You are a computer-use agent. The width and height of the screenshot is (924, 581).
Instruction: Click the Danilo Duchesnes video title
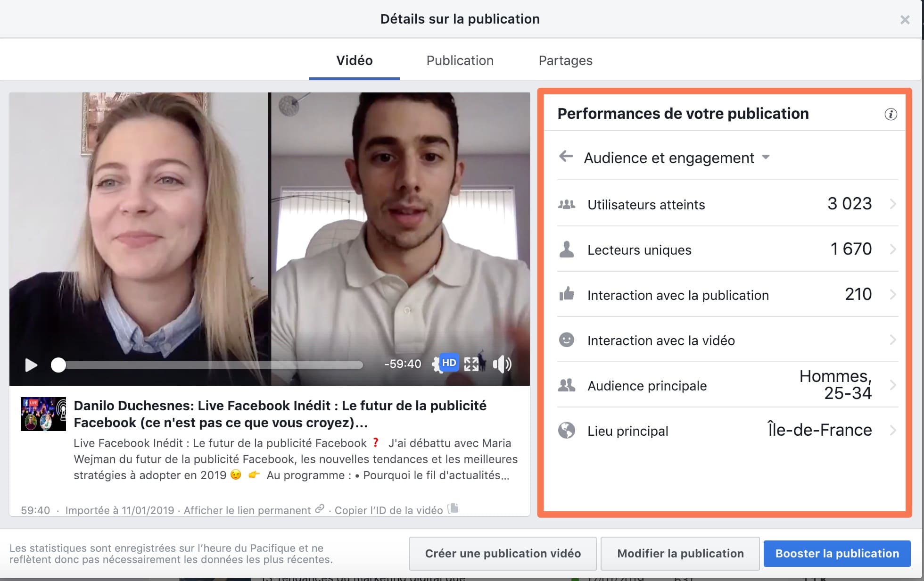tap(280, 414)
